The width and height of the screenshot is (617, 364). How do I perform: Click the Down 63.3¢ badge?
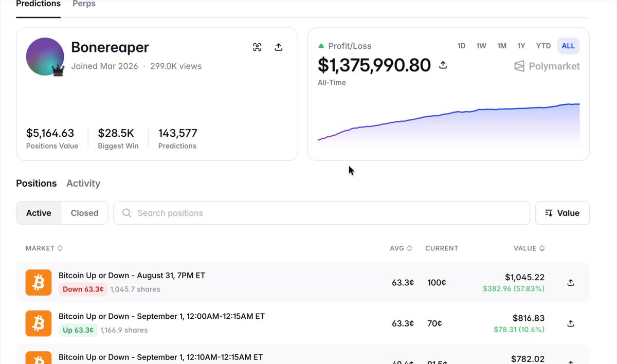(x=83, y=289)
